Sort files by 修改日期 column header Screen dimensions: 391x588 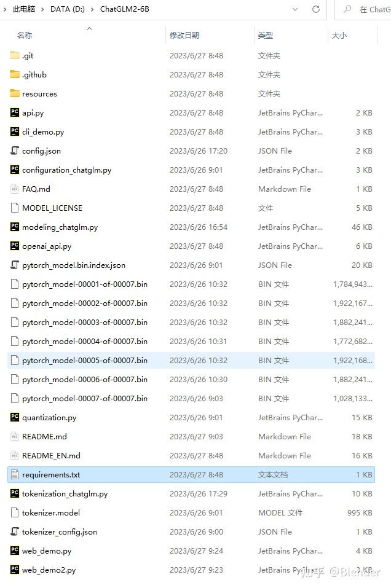coord(184,35)
